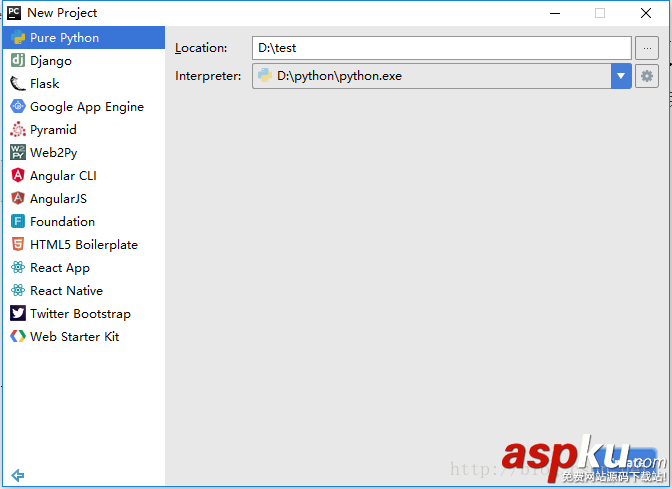
Task: Select Angular CLI project label
Action: tap(63, 176)
